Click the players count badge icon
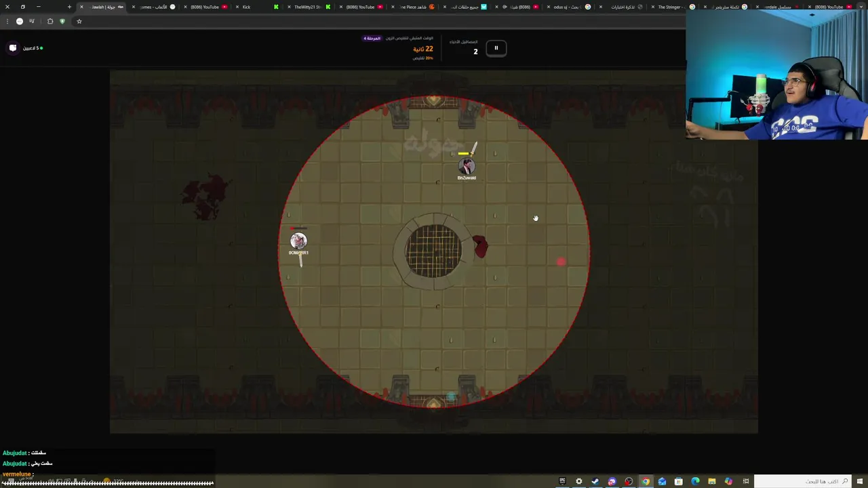 pos(13,48)
